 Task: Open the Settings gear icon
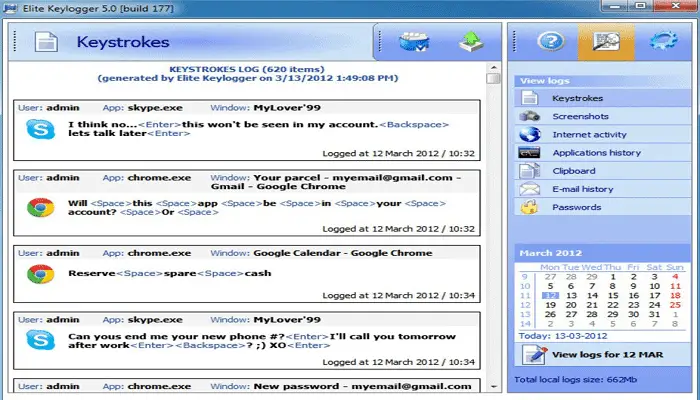[663, 41]
